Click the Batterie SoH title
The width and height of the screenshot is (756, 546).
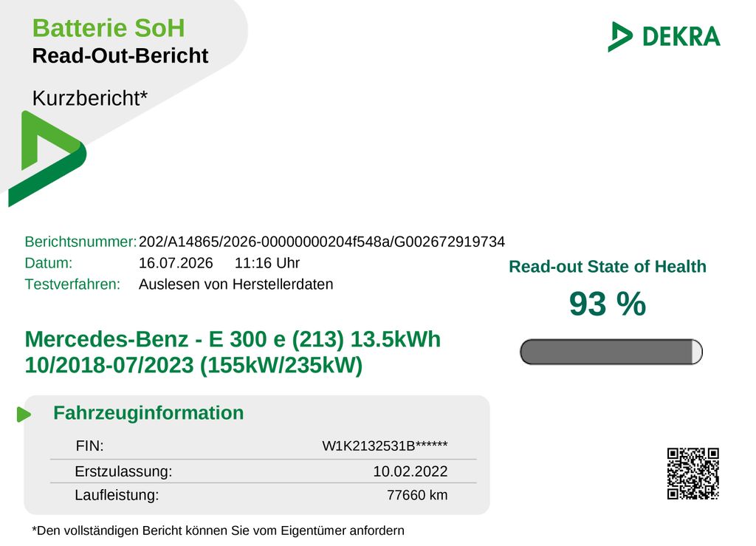tap(109, 28)
